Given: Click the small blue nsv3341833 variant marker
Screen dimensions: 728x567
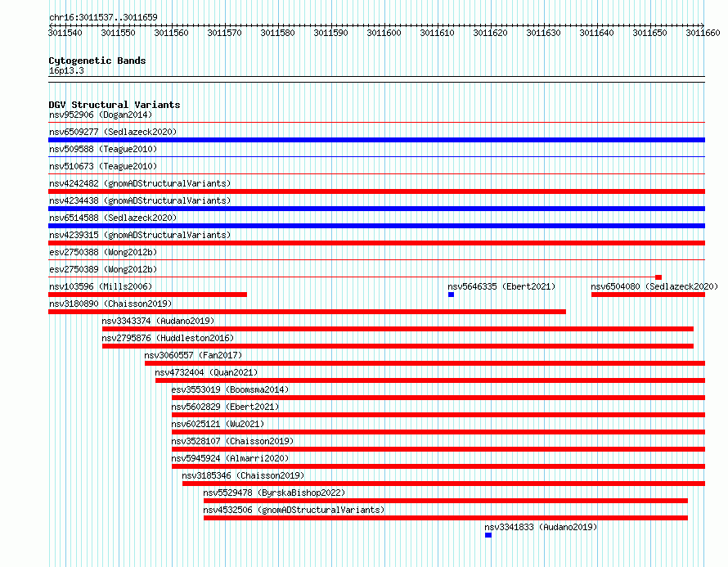Looking at the screenshot, I should (x=488, y=535).
